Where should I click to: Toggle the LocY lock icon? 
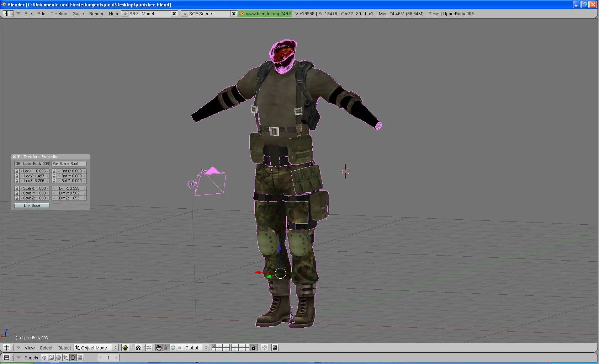pos(17,176)
